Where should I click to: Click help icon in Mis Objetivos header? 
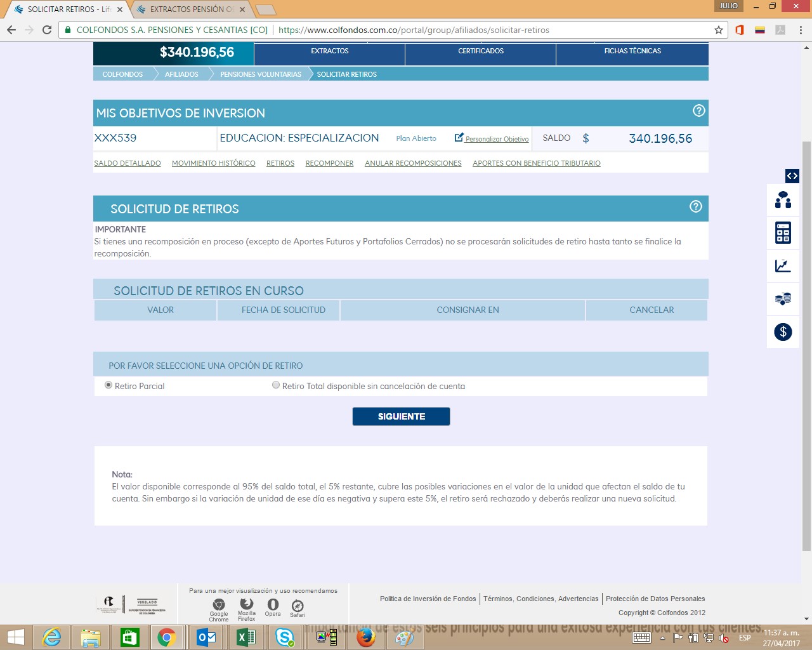[698, 110]
